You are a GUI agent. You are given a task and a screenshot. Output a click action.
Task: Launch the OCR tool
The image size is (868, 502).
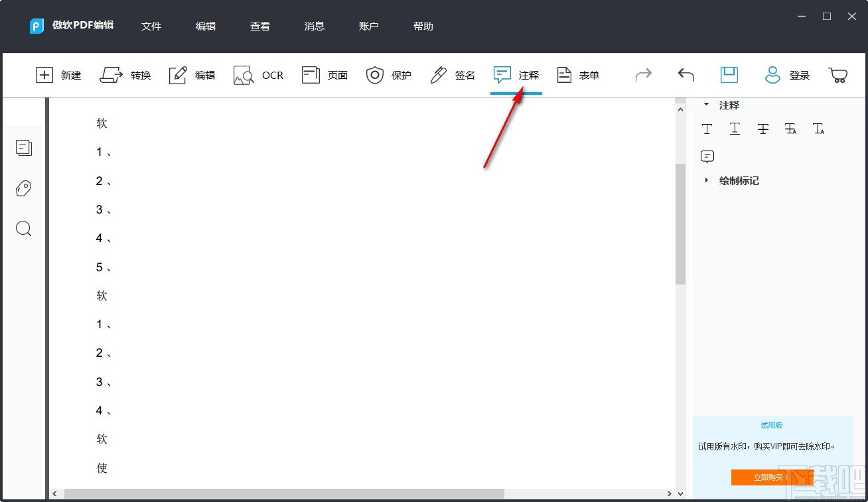tap(258, 75)
